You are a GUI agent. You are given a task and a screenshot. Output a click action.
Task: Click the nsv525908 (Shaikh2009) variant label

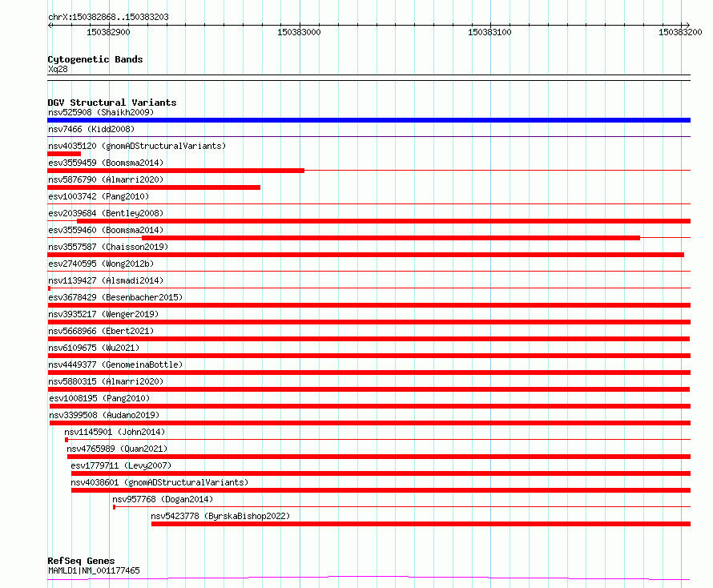tap(101, 112)
